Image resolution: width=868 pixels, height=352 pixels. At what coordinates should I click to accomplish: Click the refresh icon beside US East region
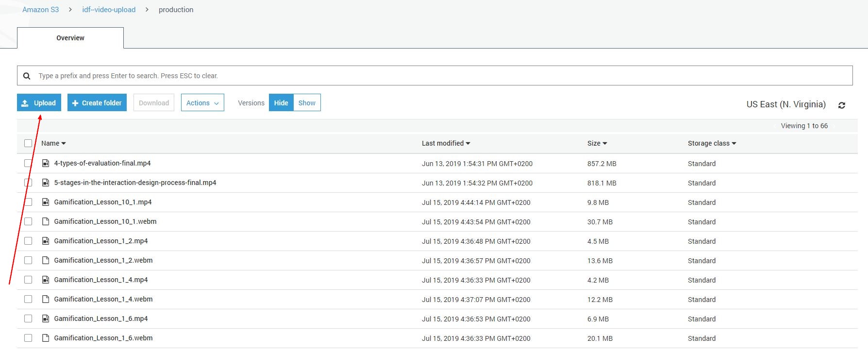tap(842, 105)
